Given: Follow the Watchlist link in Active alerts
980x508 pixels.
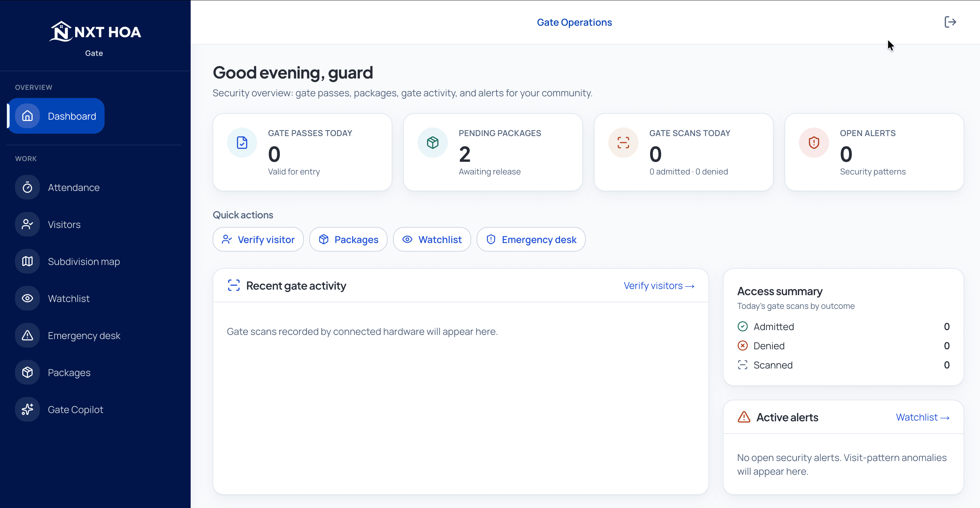Looking at the screenshot, I should point(922,417).
